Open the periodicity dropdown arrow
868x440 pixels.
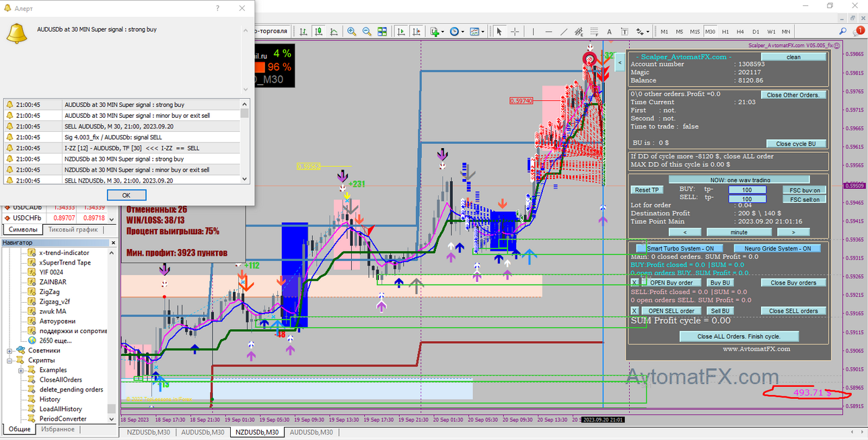coord(462,31)
